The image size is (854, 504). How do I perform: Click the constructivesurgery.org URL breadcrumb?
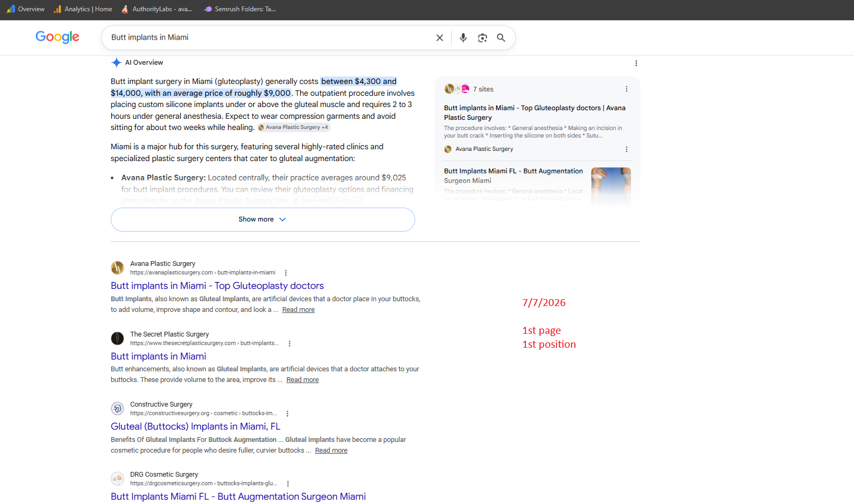[203, 414]
